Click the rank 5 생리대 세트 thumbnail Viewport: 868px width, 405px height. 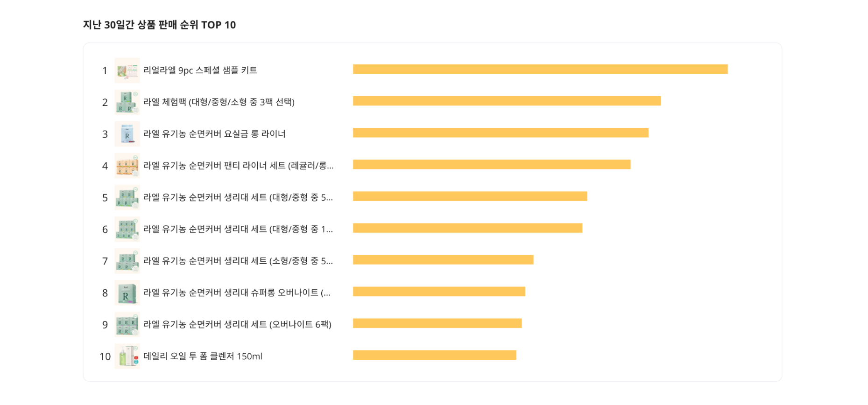(127, 197)
